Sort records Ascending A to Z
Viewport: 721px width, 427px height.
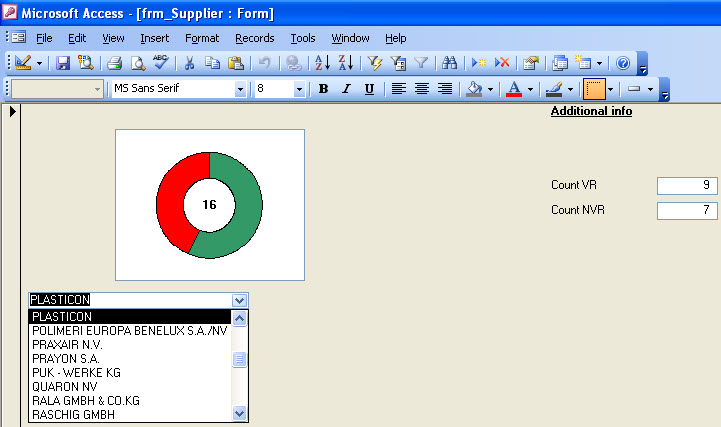[x=322, y=63]
